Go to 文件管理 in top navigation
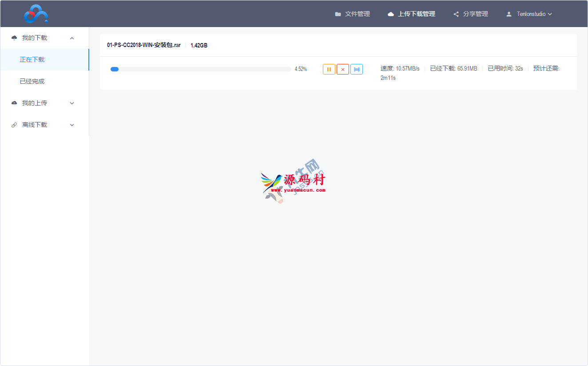 pyautogui.click(x=357, y=14)
